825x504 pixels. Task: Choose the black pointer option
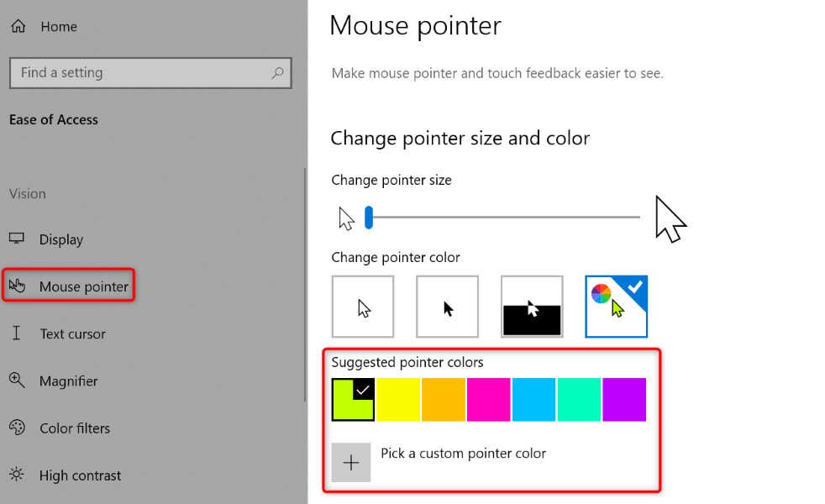coord(447,306)
